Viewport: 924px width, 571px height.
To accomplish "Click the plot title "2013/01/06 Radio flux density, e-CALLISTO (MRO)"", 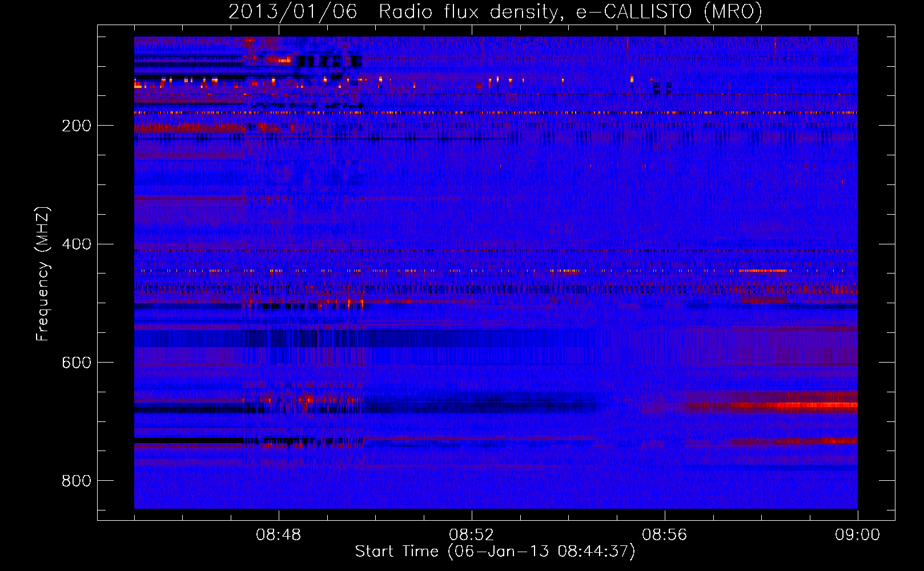I will (495, 11).
